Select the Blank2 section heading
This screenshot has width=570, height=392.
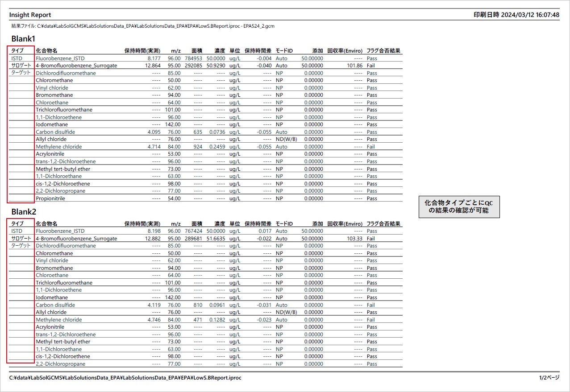coord(24,212)
